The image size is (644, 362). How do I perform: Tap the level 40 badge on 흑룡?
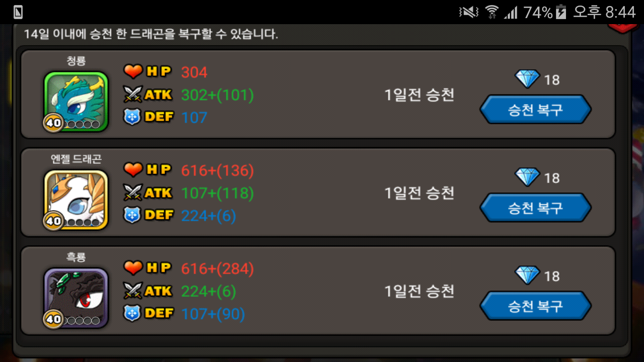pos(53,319)
